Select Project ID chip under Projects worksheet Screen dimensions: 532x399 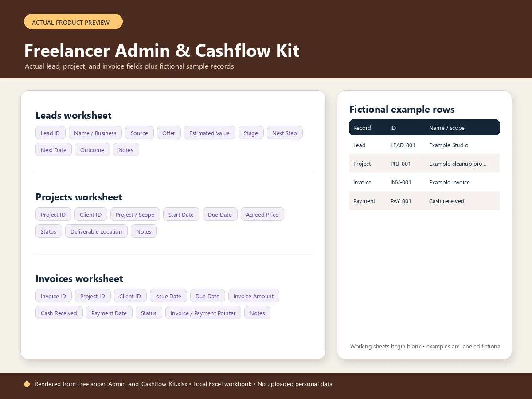53,215
